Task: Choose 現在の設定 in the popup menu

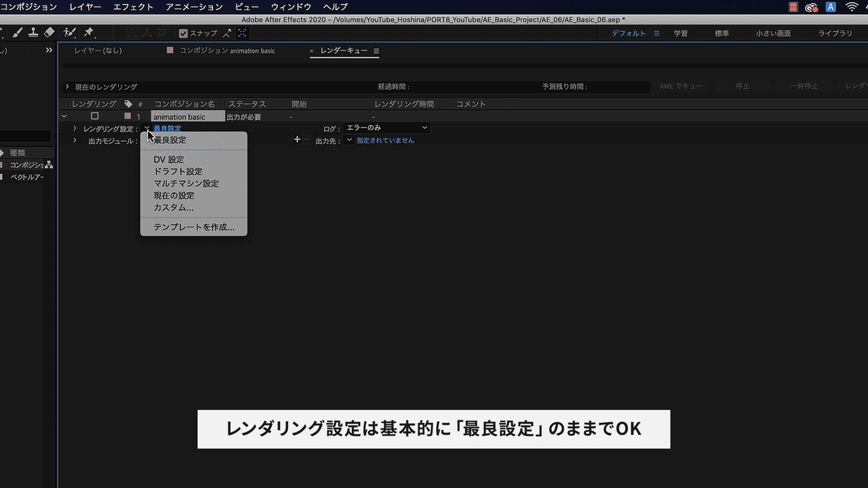Action: 174,195
